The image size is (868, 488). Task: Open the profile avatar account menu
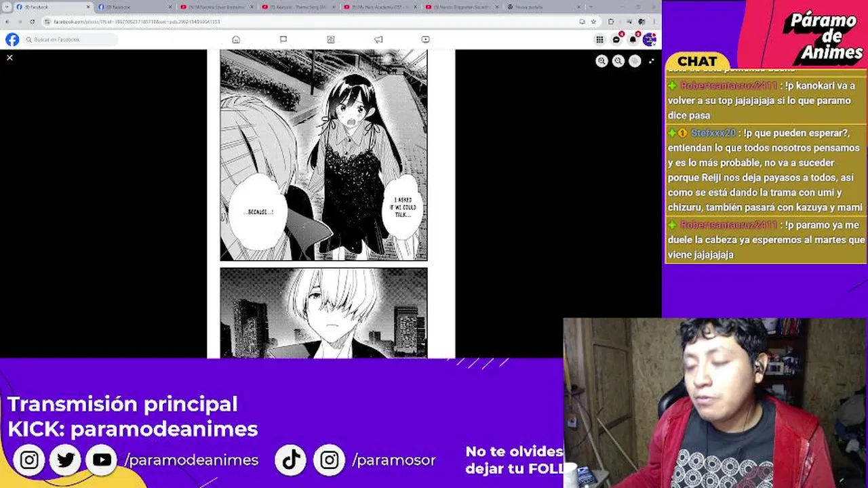[x=650, y=39]
